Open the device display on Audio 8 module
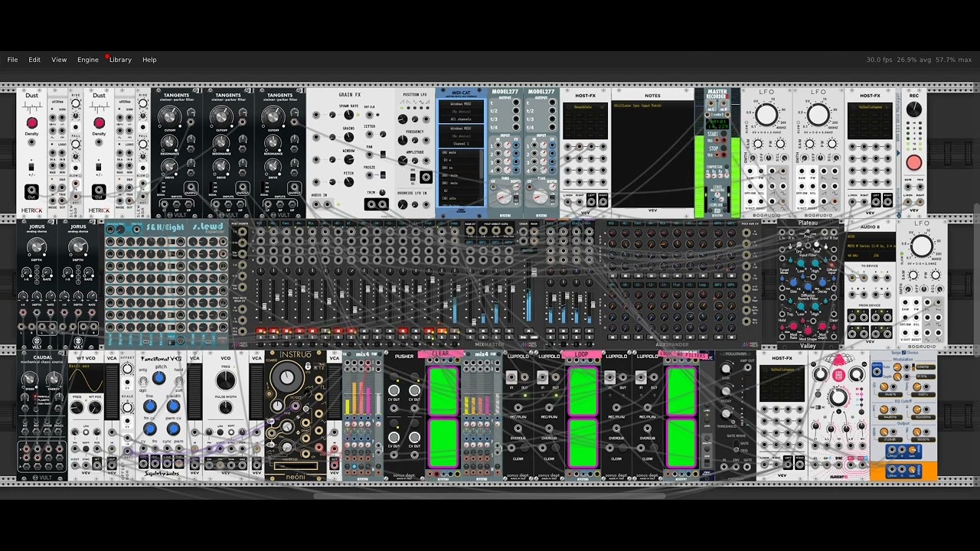Viewport: 980px width, 551px height. [x=869, y=246]
